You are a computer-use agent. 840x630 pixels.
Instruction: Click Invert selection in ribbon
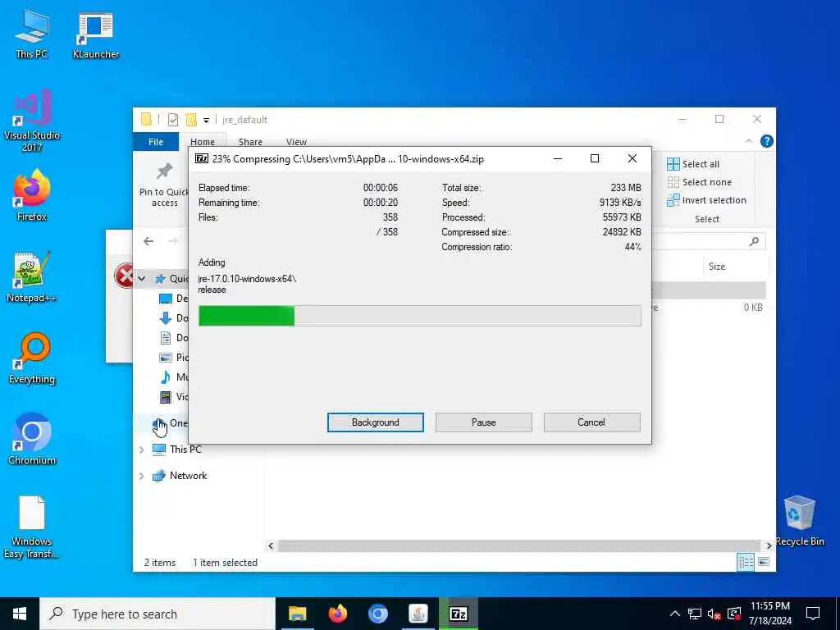pos(706,200)
